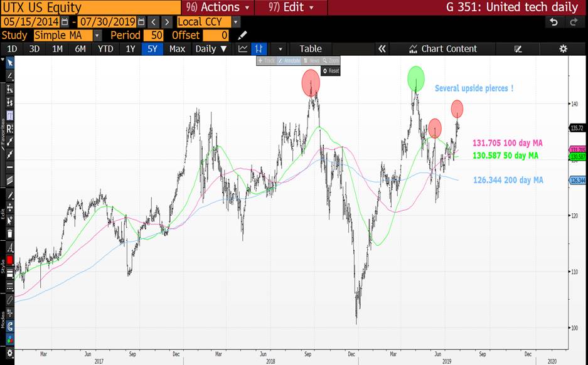Click the Table button
Image resolution: width=588 pixels, height=365 pixels.
311,49
